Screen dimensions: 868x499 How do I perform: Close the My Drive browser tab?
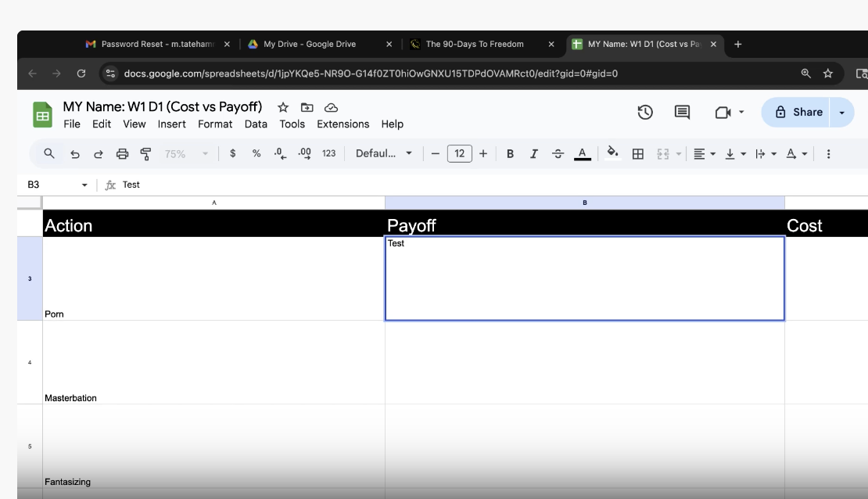(389, 45)
